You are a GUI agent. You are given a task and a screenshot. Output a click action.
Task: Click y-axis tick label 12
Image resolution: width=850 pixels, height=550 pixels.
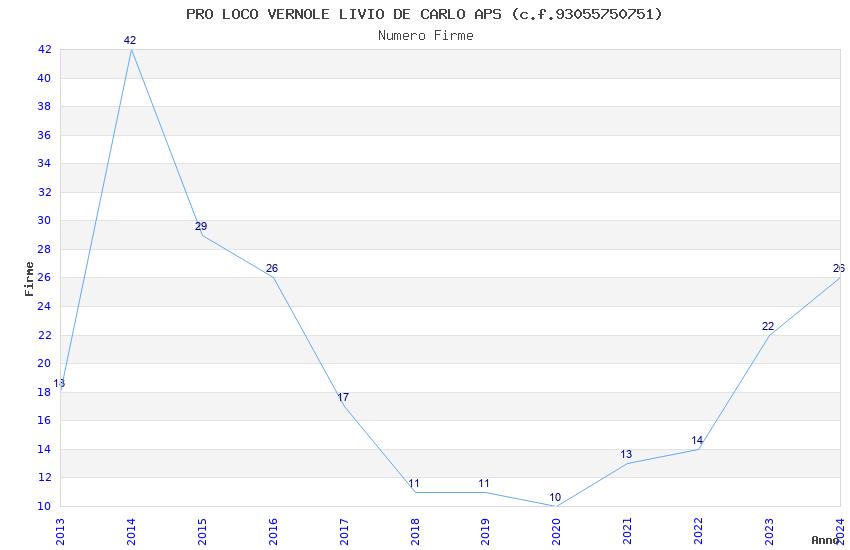pos(44,477)
